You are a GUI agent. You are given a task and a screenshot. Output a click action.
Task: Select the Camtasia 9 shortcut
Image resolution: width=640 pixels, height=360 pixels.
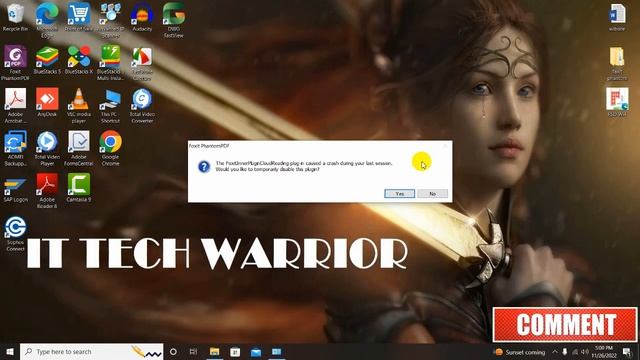79,188
